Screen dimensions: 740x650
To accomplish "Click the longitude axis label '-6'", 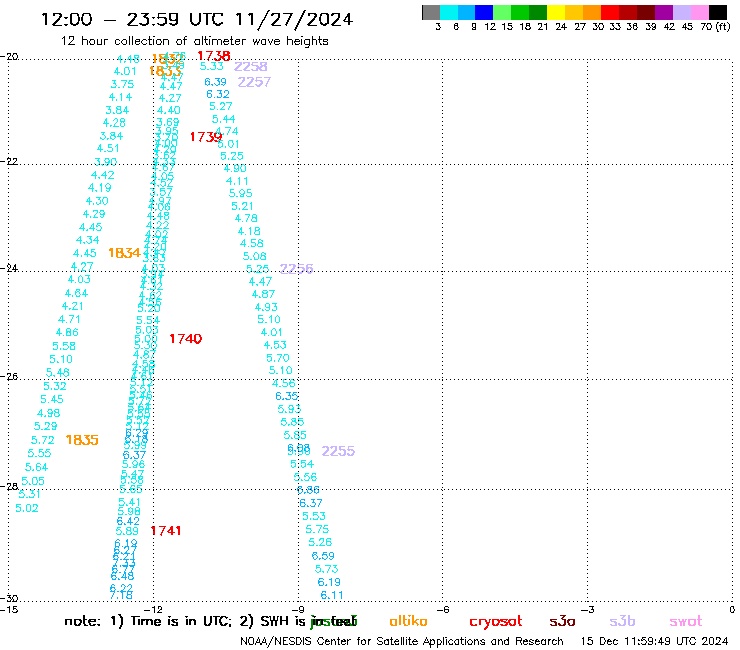I will tap(443, 609).
